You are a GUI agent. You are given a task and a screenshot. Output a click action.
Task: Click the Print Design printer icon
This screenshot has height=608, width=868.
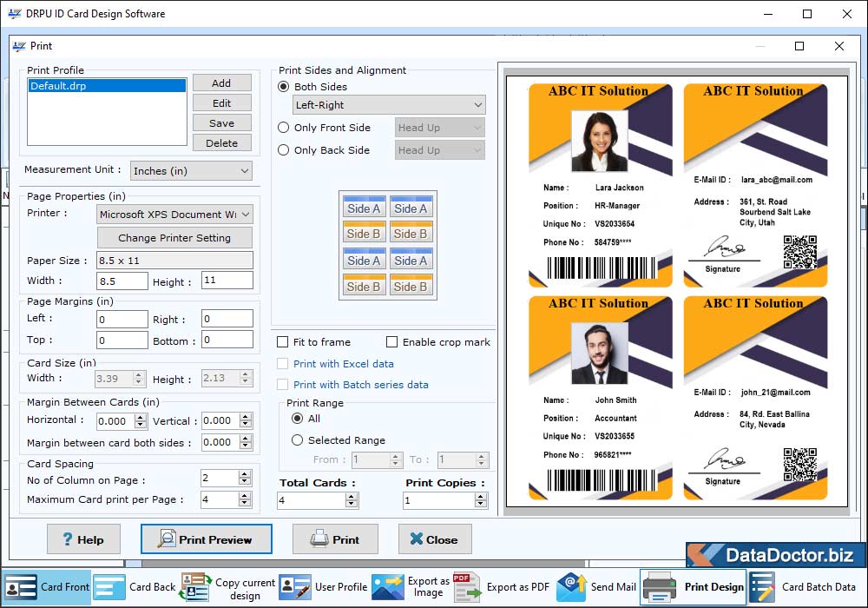click(660, 587)
